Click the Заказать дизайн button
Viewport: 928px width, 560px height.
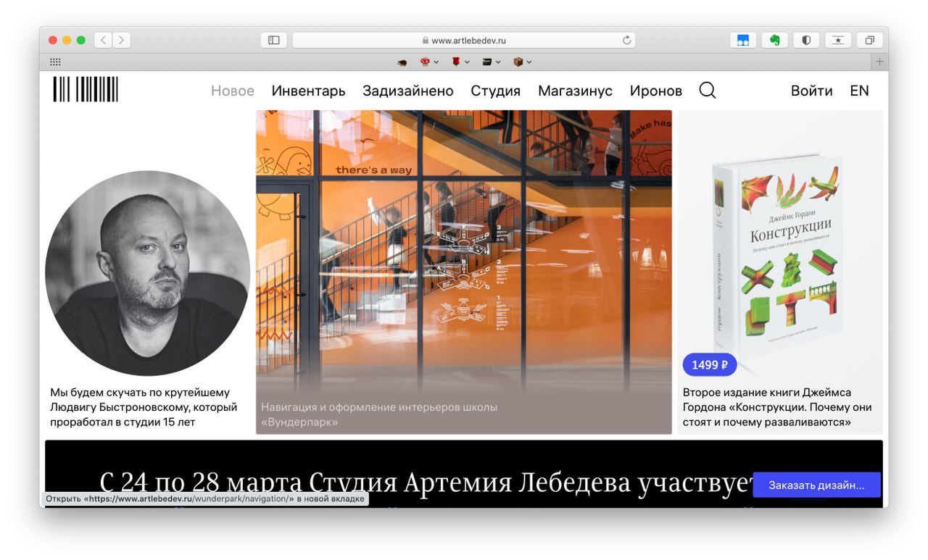(x=817, y=485)
